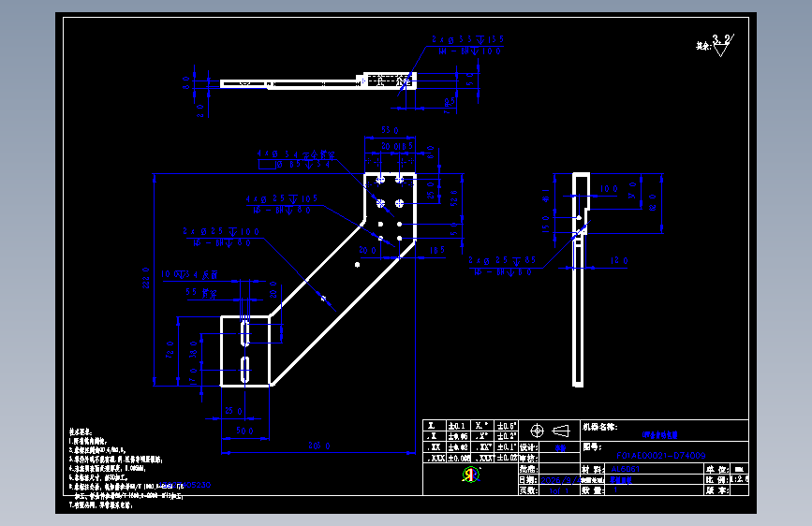
Task: Select drawing number F01AE00021-D74009
Action: pos(661,456)
